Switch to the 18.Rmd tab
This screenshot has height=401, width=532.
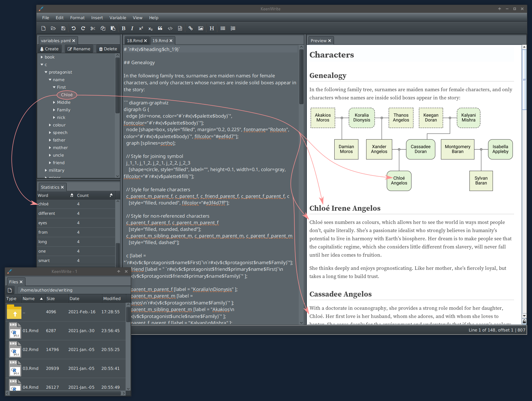pos(134,41)
